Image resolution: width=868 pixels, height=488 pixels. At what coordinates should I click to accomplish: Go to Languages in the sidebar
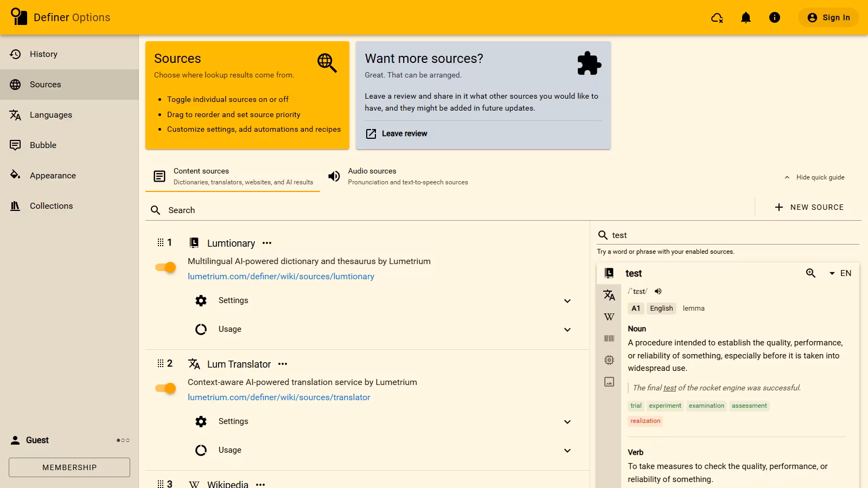[69, 115]
